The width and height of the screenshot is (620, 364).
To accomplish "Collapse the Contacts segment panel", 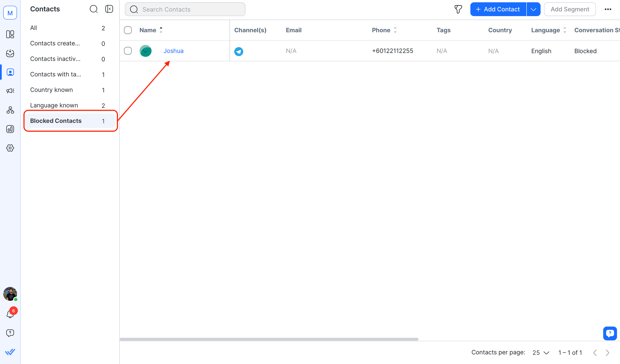I will coord(109,9).
